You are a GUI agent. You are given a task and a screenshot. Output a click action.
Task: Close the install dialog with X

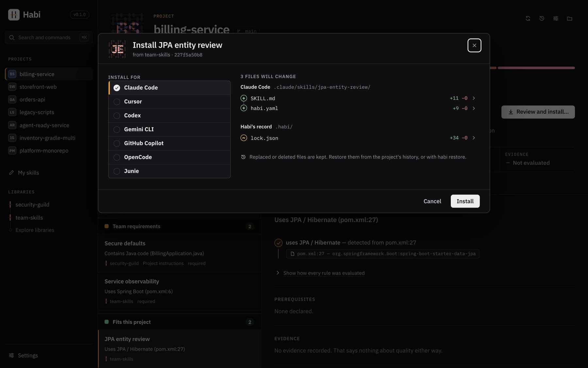[x=474, y=45]
